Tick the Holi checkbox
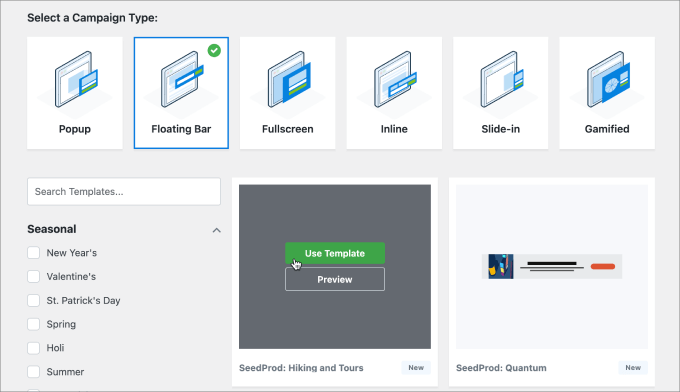The width and height of the screenshot is (680, 392). 33,348
